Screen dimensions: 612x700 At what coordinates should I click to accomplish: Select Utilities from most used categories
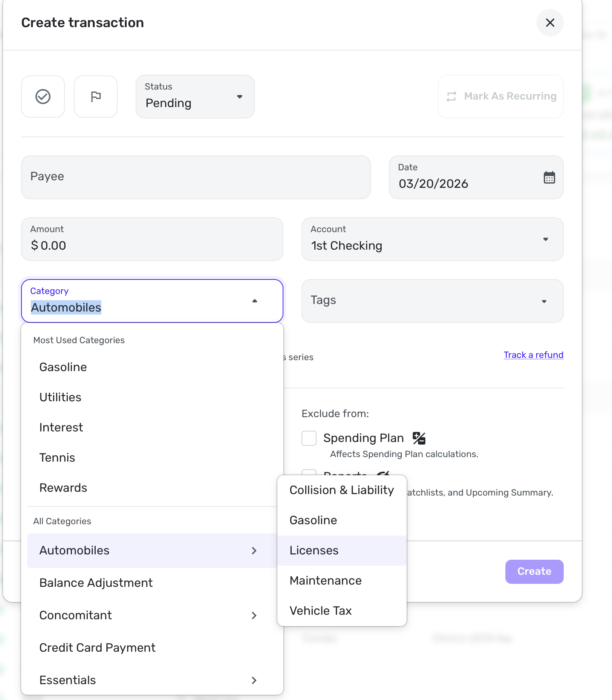click(x=60, y=397)
